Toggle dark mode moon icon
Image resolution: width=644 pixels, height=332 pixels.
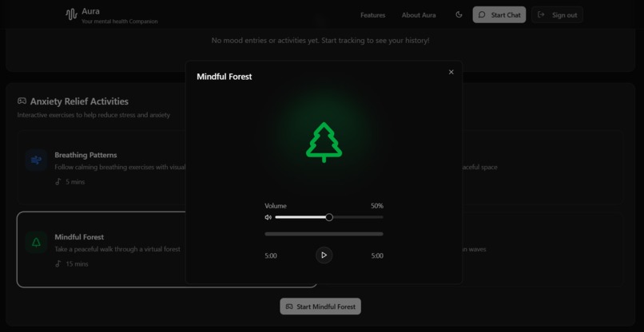[x=459, y=15]
